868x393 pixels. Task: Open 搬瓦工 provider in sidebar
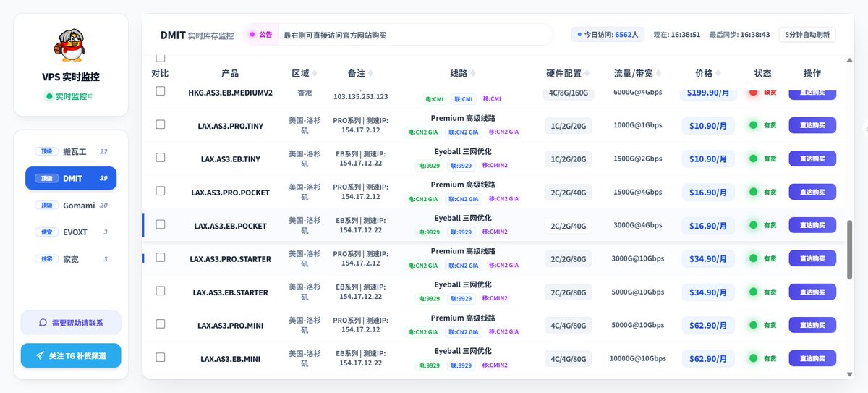coord(71,151)
